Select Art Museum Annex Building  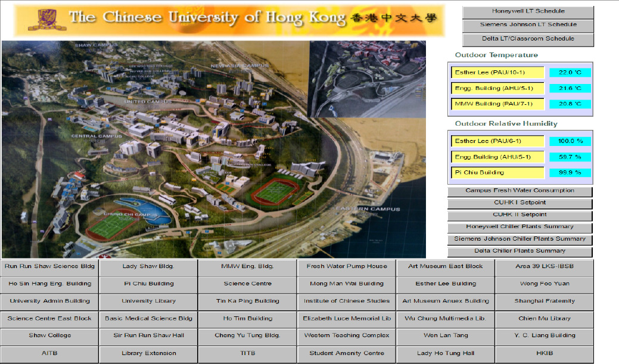(x=446, y=303)
